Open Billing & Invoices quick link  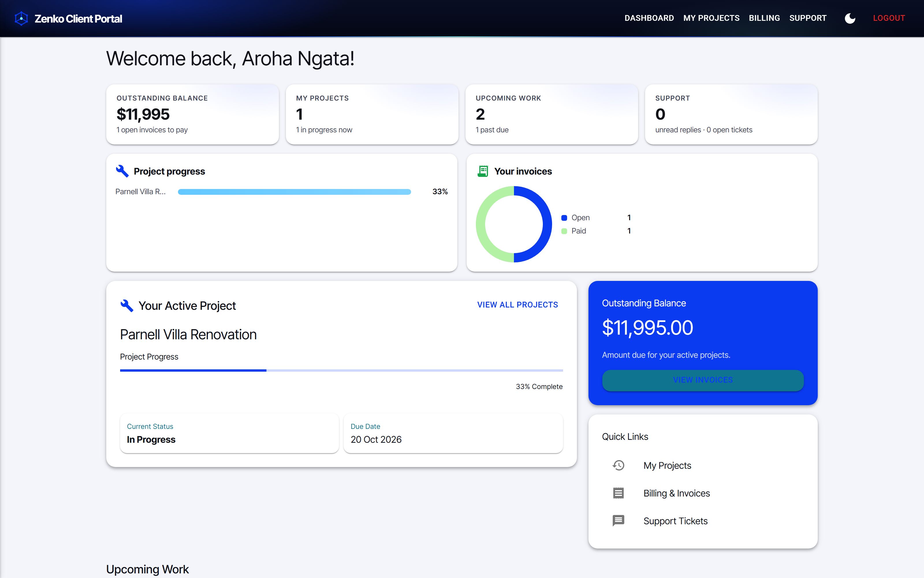pyautogui.click(x=703, y=493)
